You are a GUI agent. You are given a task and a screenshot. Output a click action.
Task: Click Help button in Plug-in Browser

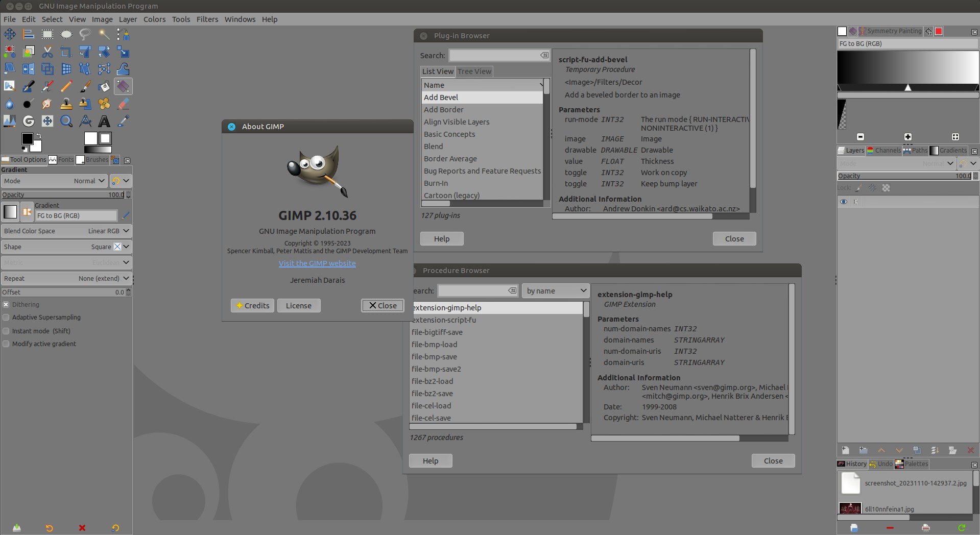click(442, 238)
